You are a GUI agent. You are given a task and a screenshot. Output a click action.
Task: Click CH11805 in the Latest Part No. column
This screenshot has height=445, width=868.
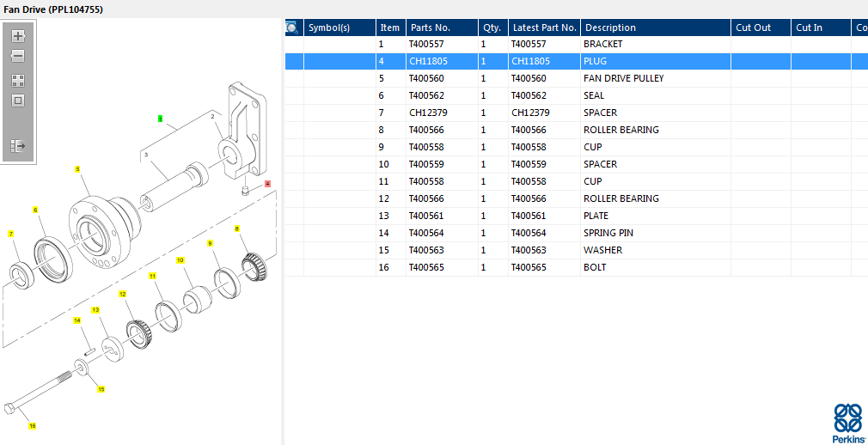[x=530, y=62]
